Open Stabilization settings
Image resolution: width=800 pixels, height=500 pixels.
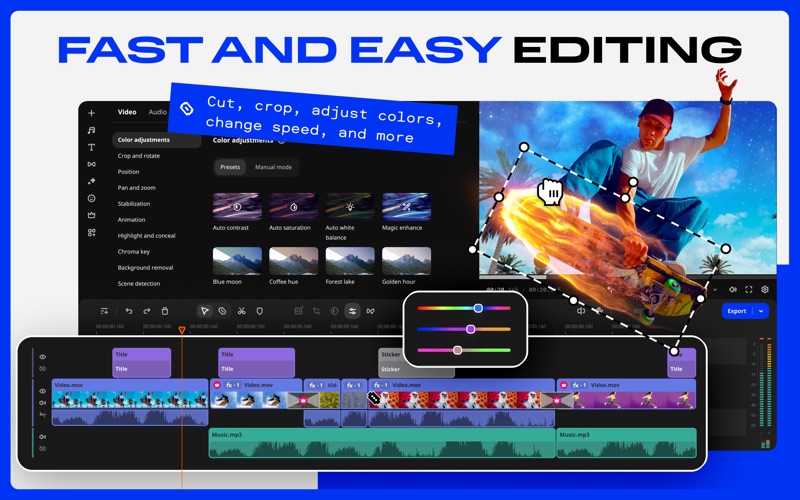[x=134, y=204]
